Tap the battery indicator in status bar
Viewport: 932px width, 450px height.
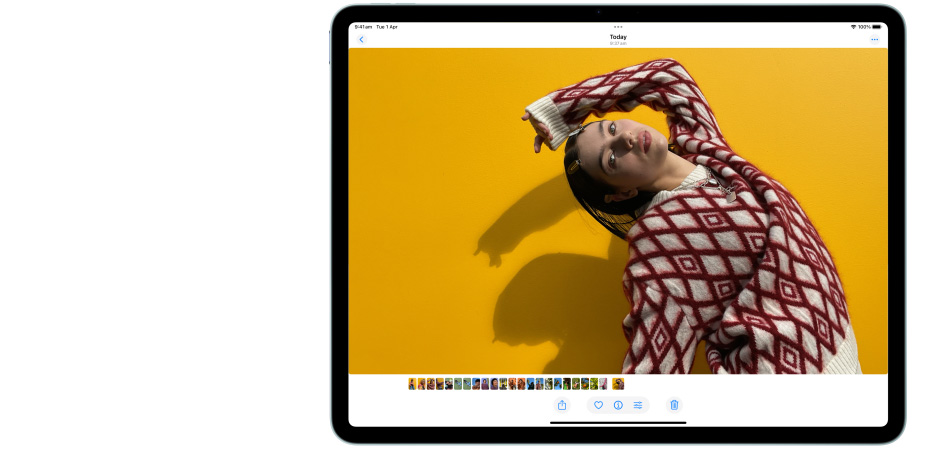point(877,27)
